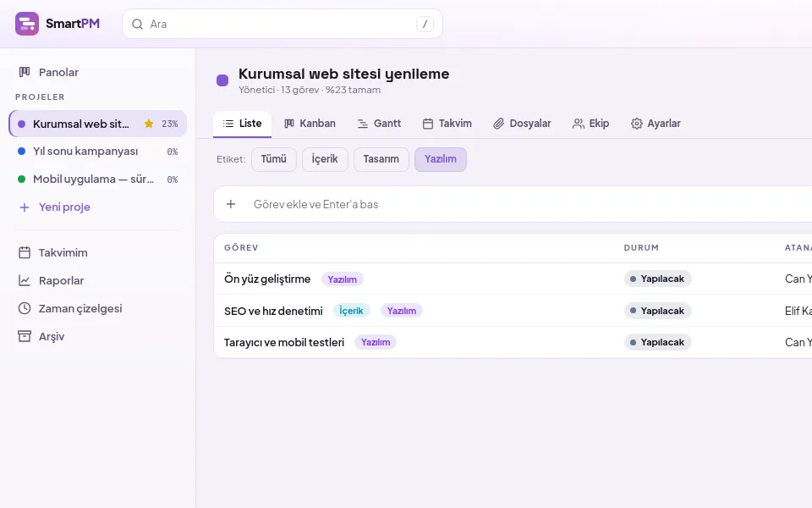Click the Zaman çizelgesi clock icon

[x=25, y=308]
